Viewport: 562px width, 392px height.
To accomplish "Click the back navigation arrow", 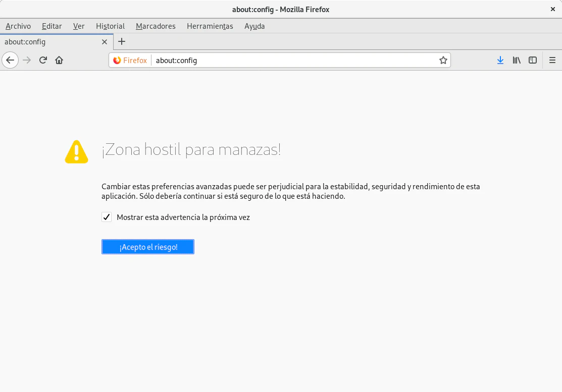I will [10, 60].
